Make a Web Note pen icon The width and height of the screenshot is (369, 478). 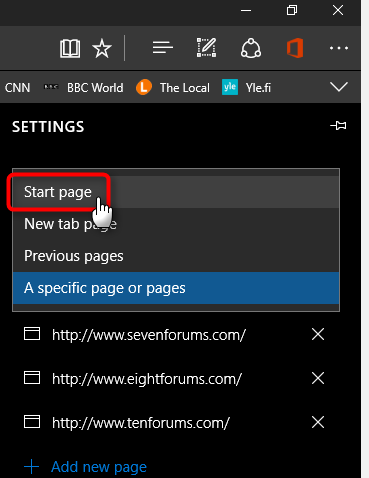[206, 48]
